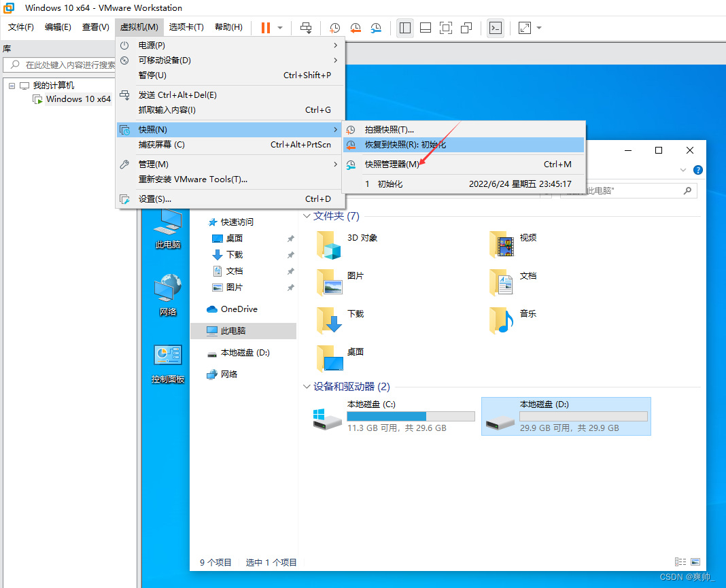This screenshot has height=588, width=726.
Task: Select 发送 Ctrl+Alt+Del(E) entry
Action: click(x=230, y=95)
